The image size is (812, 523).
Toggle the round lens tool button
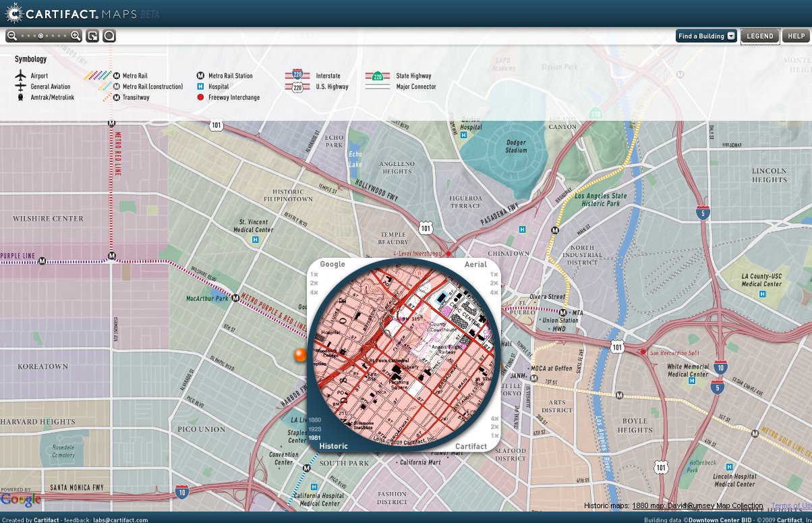pos(109,36)
